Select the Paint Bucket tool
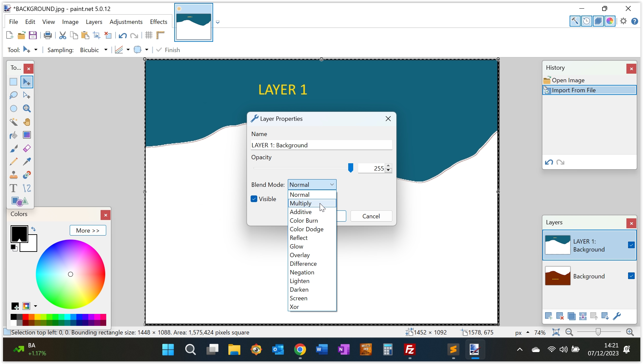This screenshot has width=643, height=364. click(14, 135)
